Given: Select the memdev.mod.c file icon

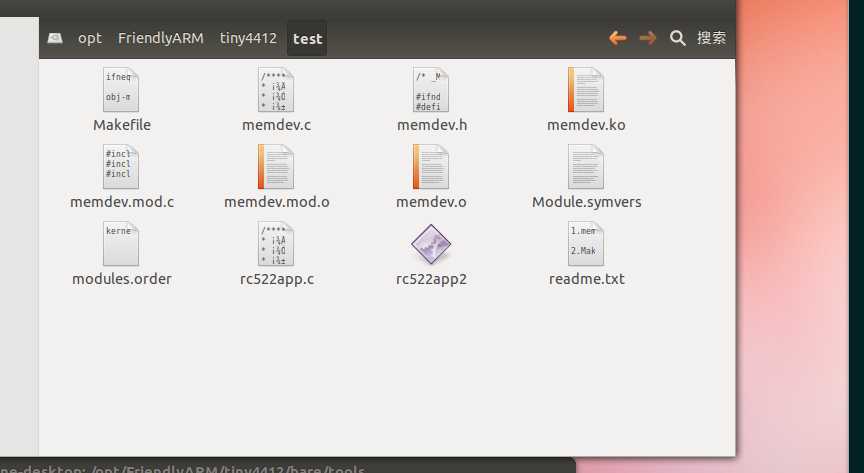Looking at the screenshot, I should [x=121, y=166].
